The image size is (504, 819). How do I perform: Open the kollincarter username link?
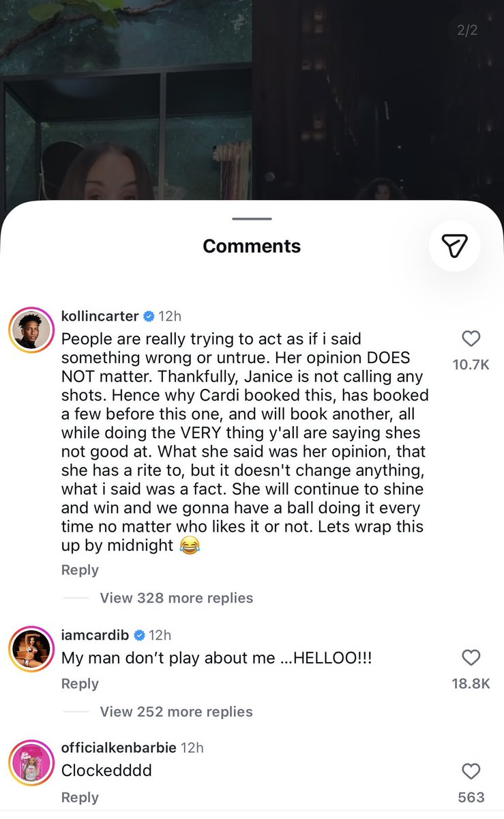point(100,317)
